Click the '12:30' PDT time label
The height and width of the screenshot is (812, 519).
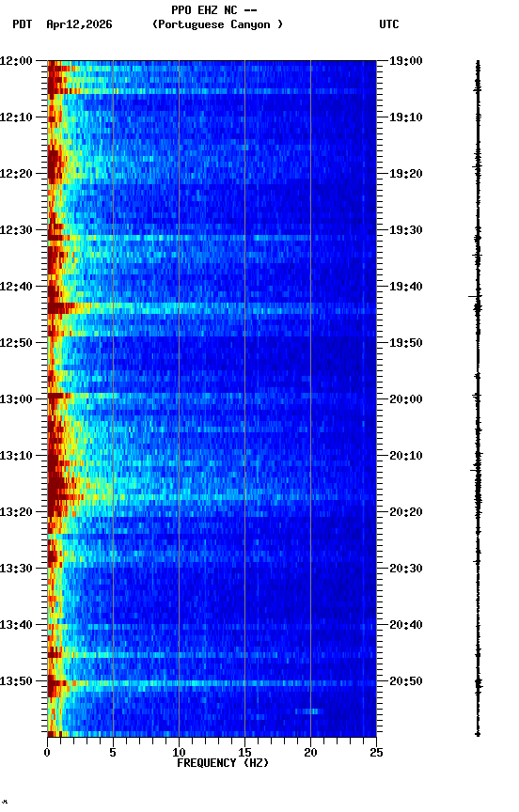16,230
